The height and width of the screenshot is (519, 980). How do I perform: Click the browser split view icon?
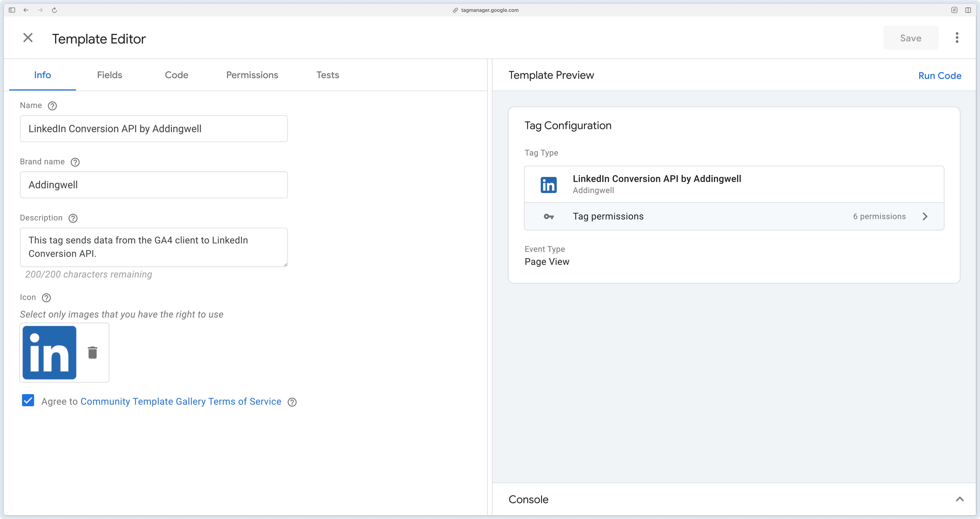coord(968,10)
